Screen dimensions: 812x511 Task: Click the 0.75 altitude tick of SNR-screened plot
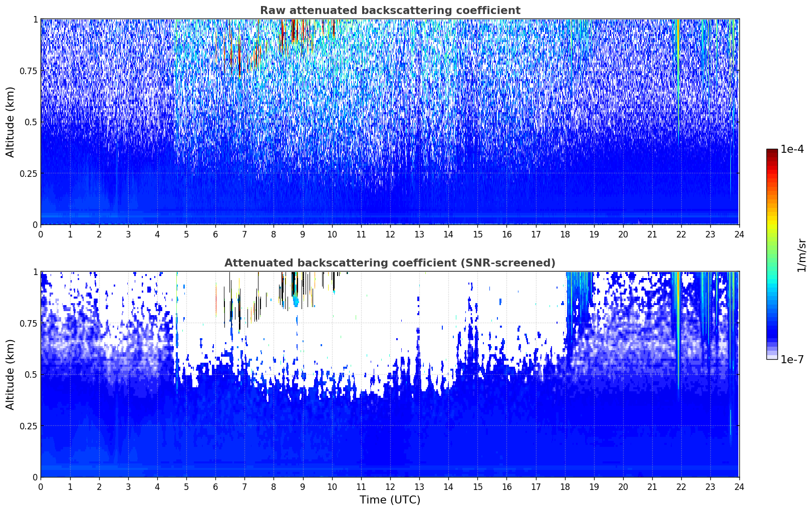point(28,323)
